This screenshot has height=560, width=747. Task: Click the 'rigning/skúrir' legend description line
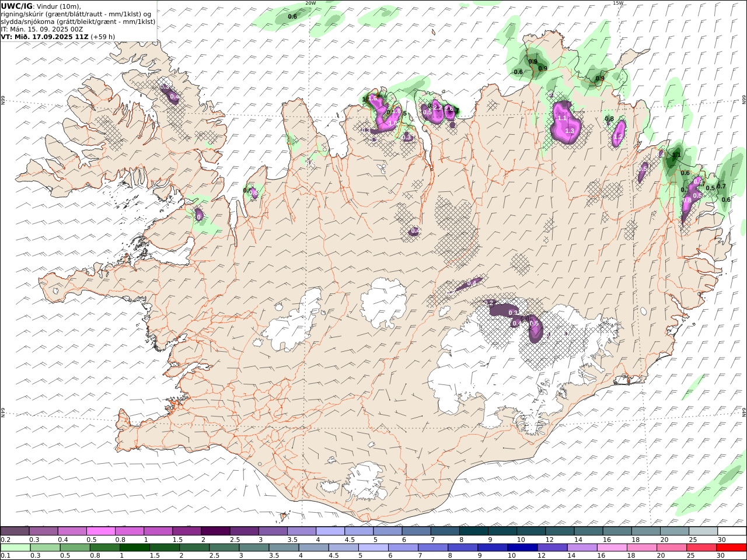(x=76, y=13)
